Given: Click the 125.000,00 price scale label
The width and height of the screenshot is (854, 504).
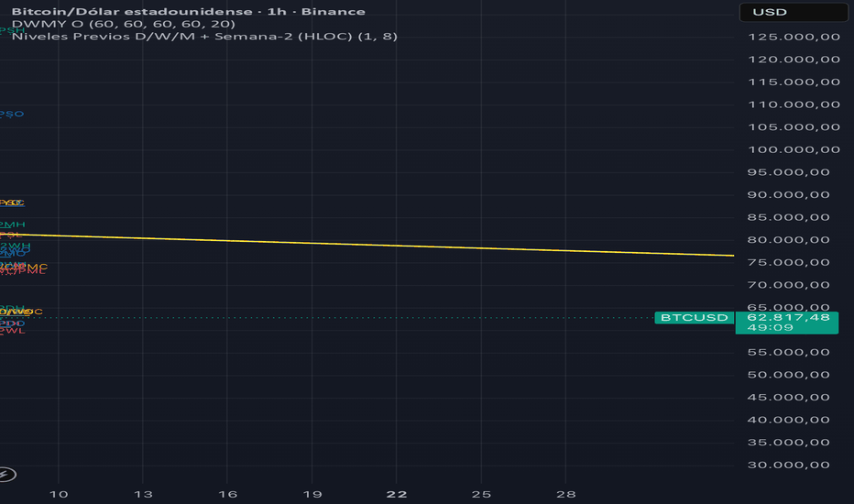Looking at the screenshot, I should 794,37.
